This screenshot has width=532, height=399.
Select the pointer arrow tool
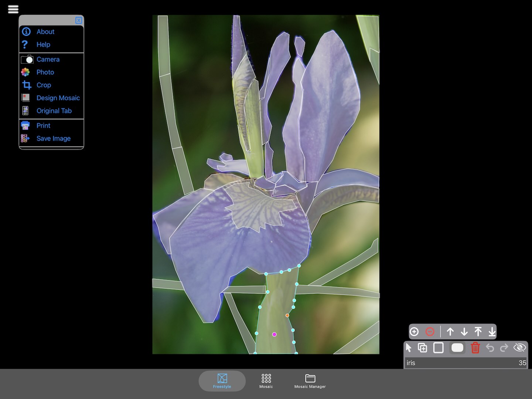409,348
